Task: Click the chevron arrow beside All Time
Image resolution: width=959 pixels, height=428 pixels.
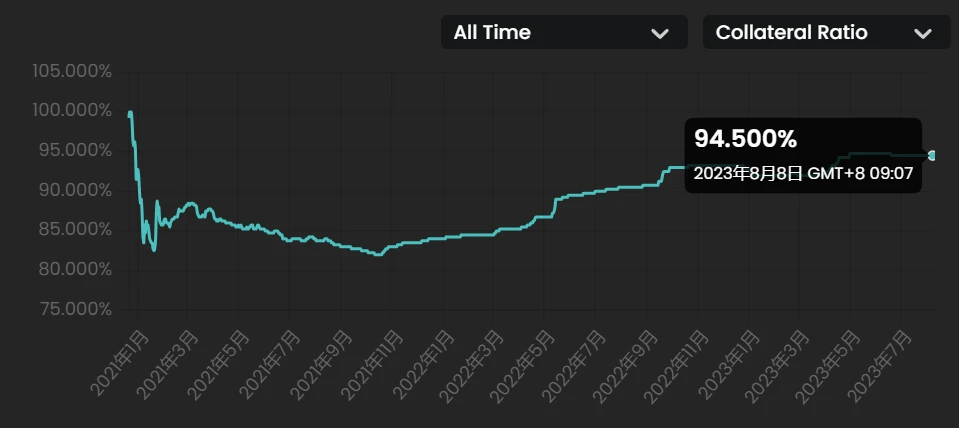Action: (x=660, y=33)
